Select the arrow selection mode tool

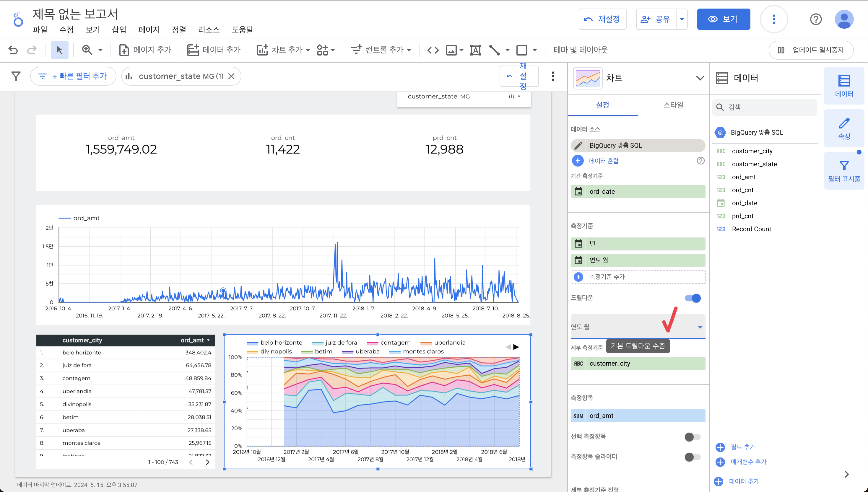pos(59,50)
